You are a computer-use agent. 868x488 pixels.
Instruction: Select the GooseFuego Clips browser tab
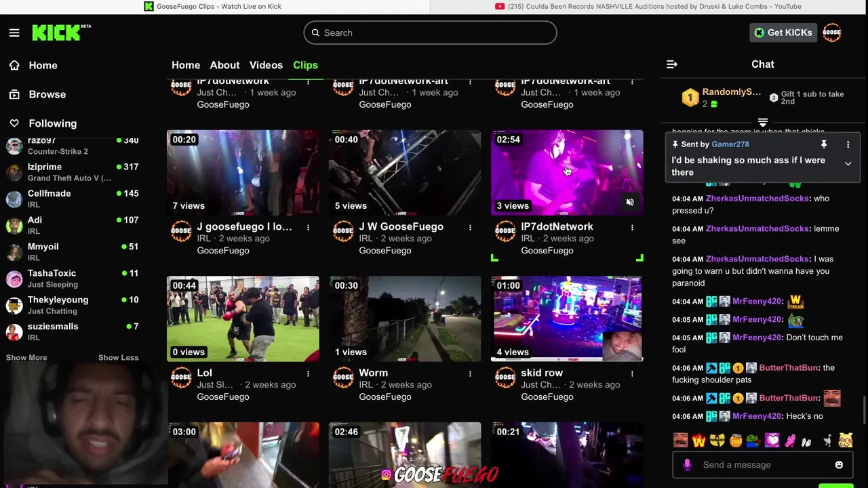[x=214, y=7]
